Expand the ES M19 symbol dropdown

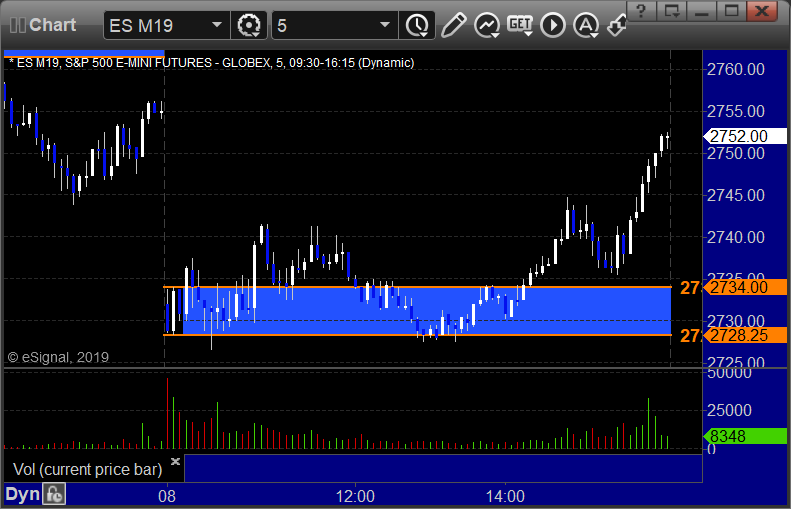[217, 25]
